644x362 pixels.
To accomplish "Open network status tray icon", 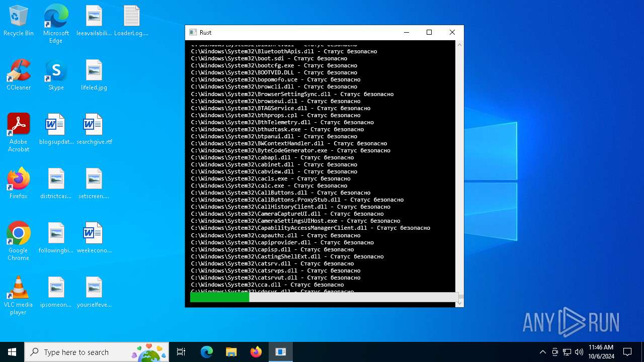I will tap(567, 352).
